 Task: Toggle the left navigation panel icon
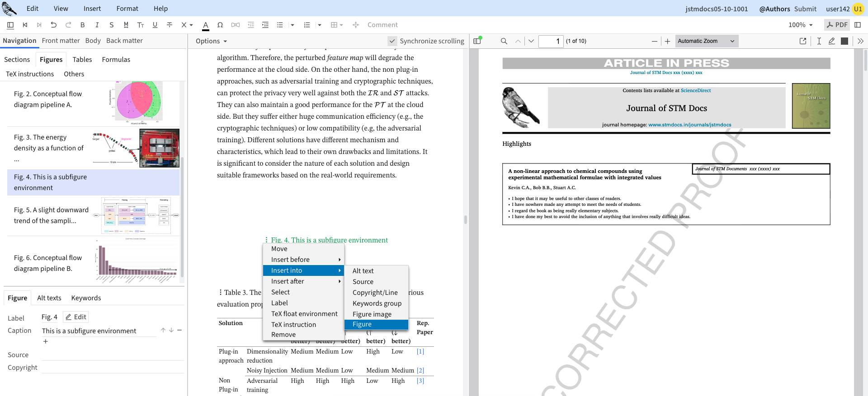(x=10, y=25)
